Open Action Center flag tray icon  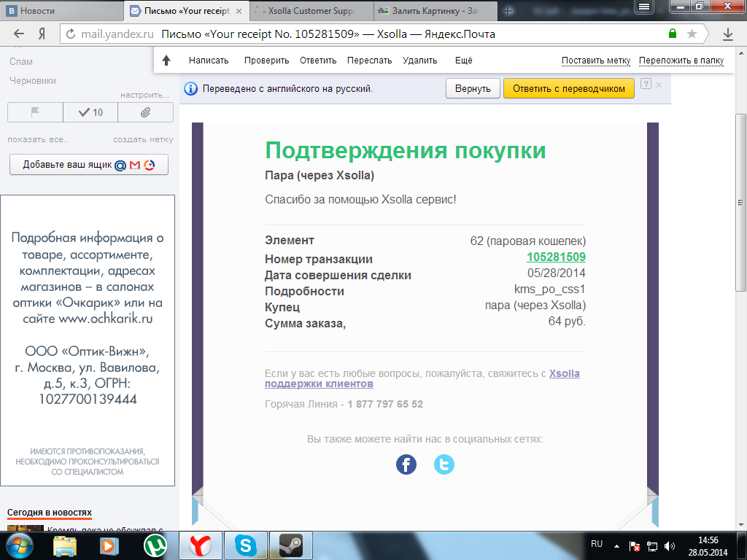pyautogui.click(x=634, y=546)
